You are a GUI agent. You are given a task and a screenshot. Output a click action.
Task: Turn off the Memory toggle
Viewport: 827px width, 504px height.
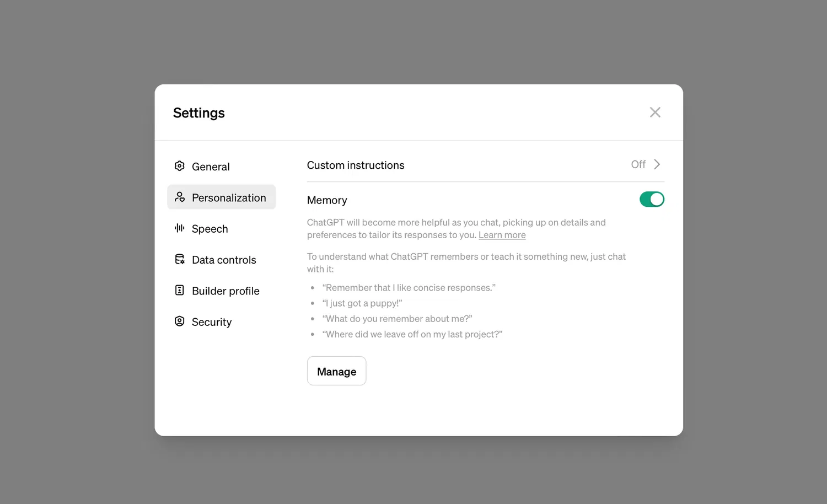(652, 199)
